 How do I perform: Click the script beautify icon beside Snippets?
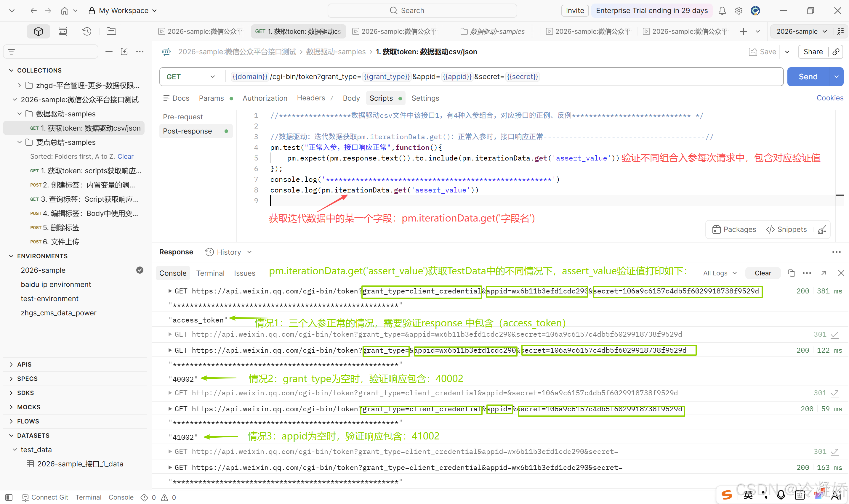[822, 229]
